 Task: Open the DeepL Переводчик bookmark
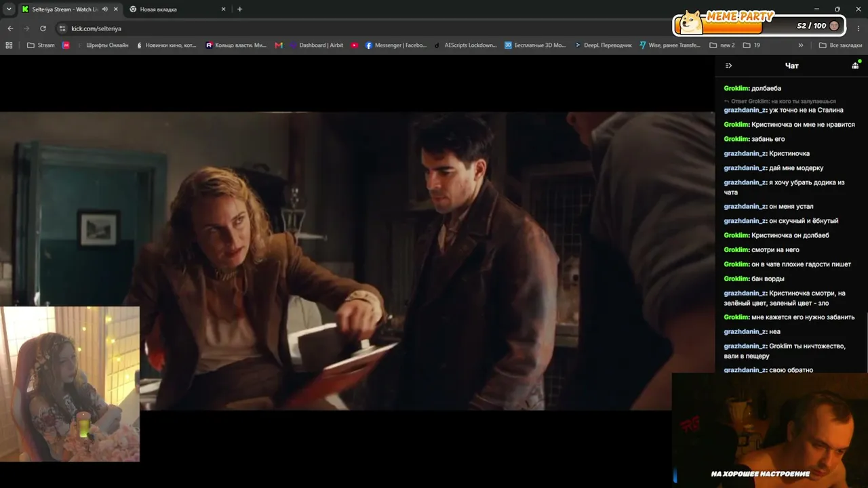click(x=603, y=45)
